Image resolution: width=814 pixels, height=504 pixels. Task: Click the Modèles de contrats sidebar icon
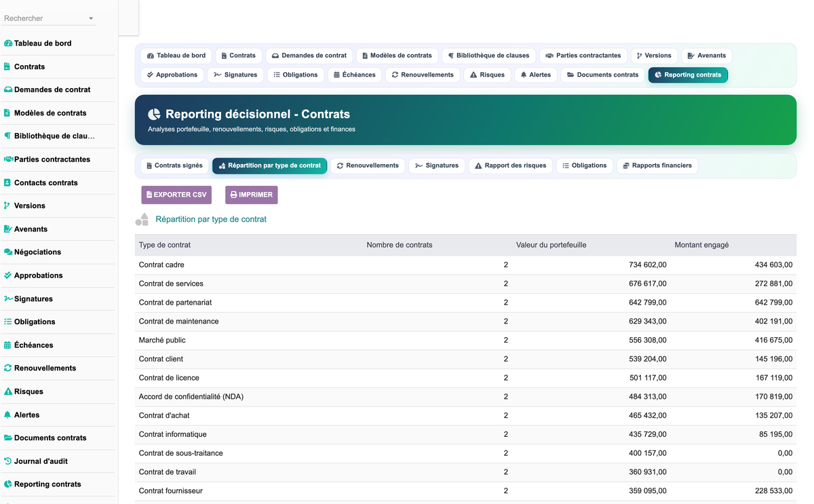(7, 113)
